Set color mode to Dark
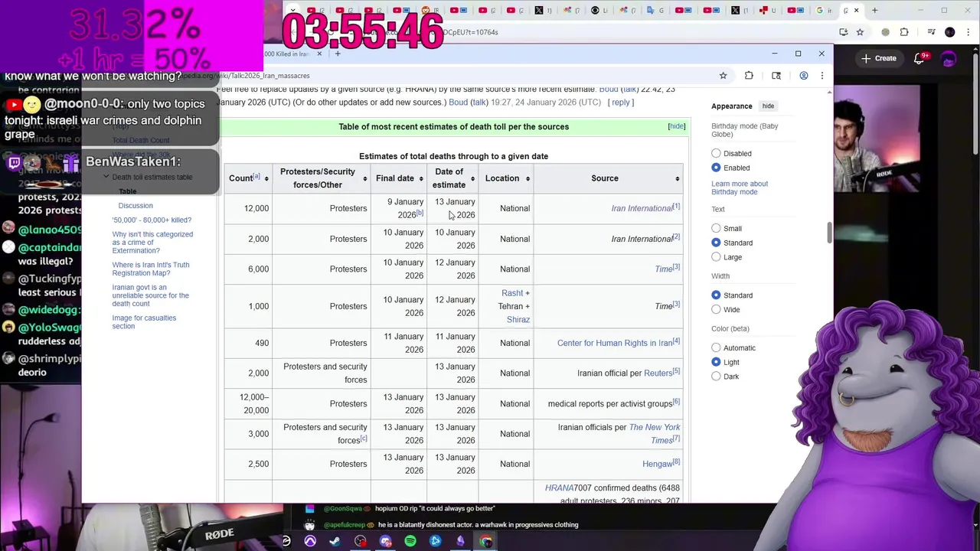980x551 pixels. click(x=716, y=377)
